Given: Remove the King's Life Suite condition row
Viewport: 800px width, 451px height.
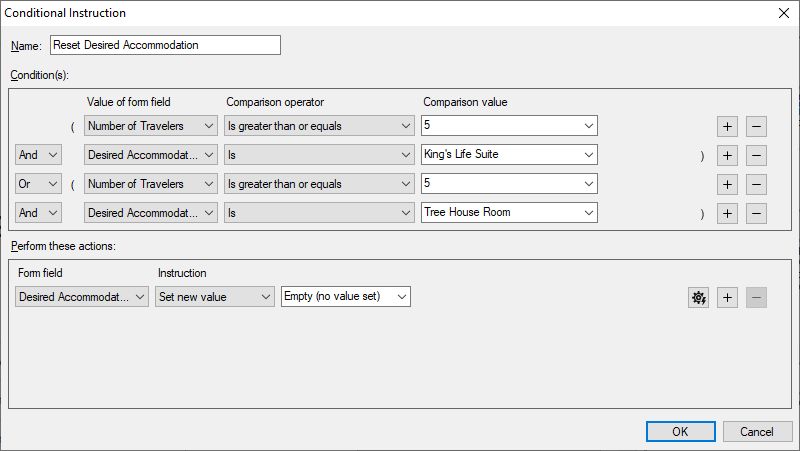Looking at the screenshot, I should pyautogui.click(x=756, y=155).
